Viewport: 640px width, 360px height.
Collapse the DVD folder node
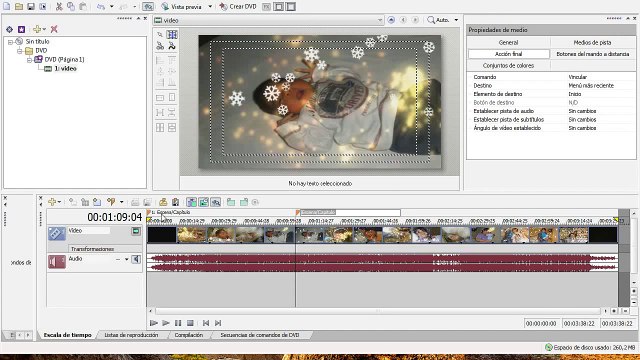[x=19, y=51]
